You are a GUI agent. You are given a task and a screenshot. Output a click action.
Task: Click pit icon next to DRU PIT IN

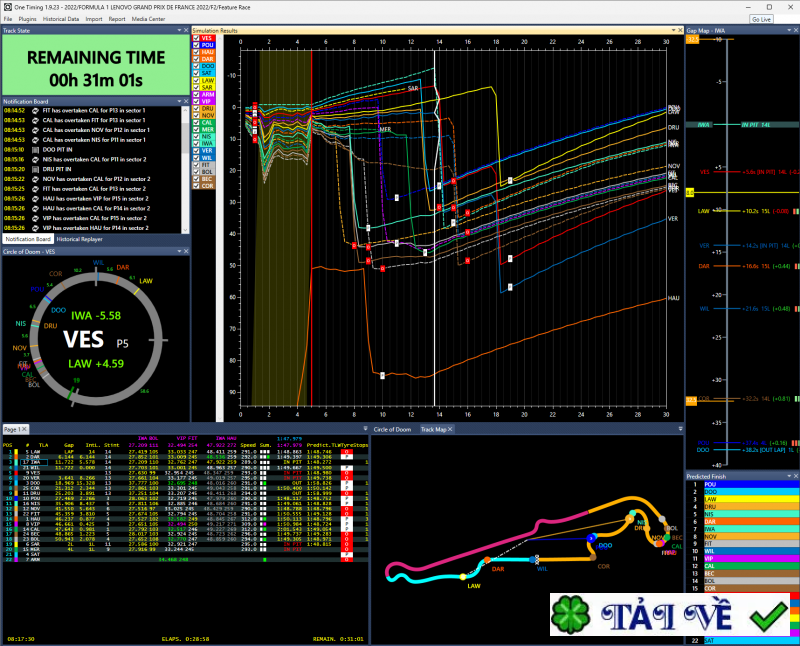[36, 169]
